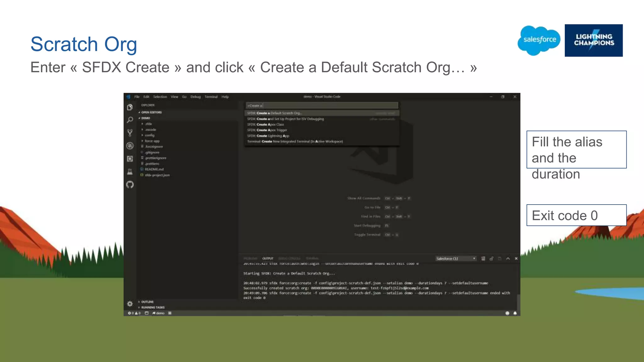Clear the output using the list icon
644x362 pixels.
click(483, 259)
